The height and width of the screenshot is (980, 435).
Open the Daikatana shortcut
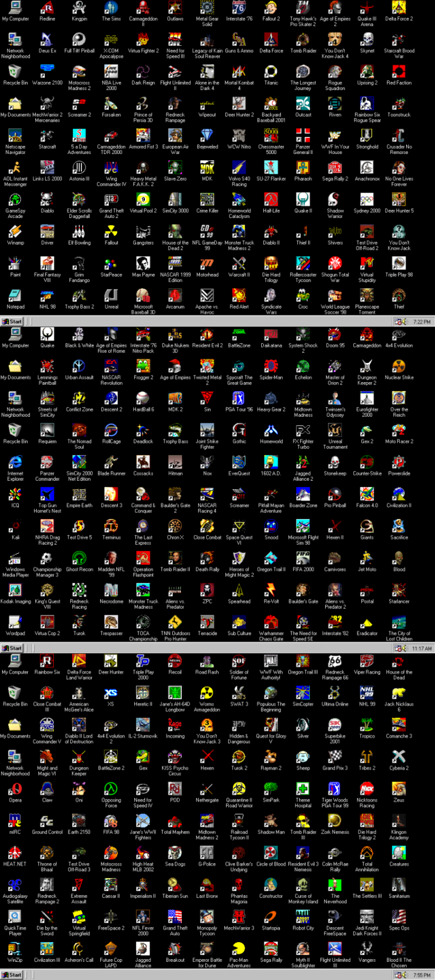coord(271,334)
